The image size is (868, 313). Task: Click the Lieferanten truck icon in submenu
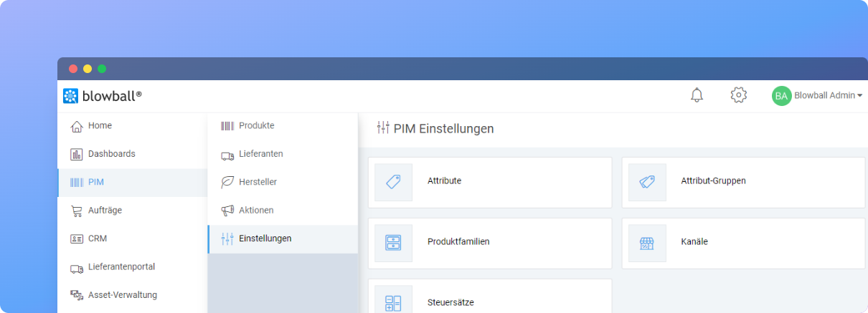coord(227,155)
